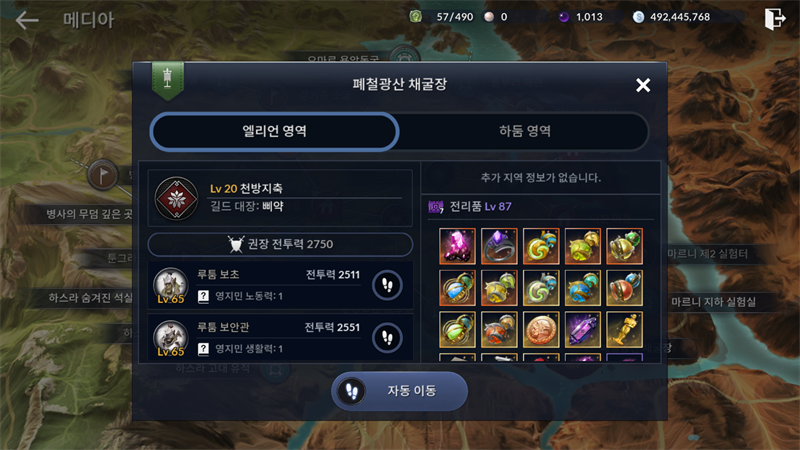Click the 자동 이동 button
This screenshot has width=800, height=450.
click(x=399, y=391)
